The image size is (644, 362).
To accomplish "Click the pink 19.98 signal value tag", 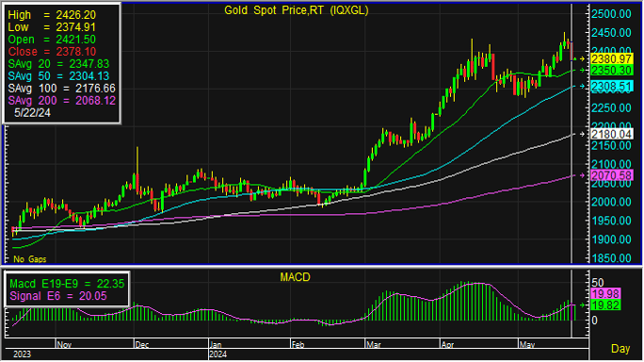I will tap(605, 294).
